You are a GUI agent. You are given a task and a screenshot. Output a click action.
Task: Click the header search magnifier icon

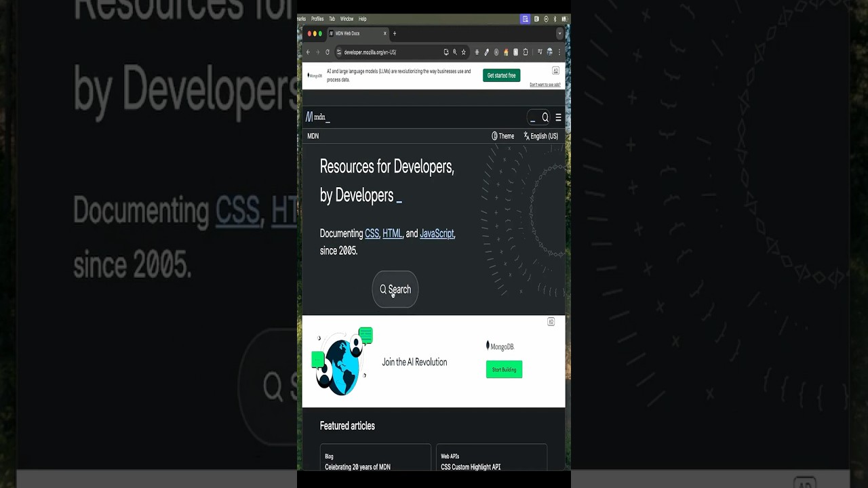545,117
